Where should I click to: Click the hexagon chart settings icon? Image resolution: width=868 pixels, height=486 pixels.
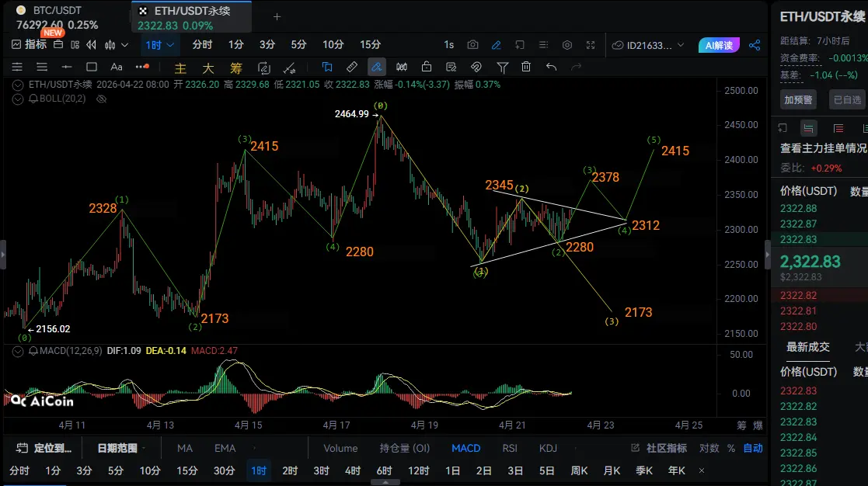567,45
